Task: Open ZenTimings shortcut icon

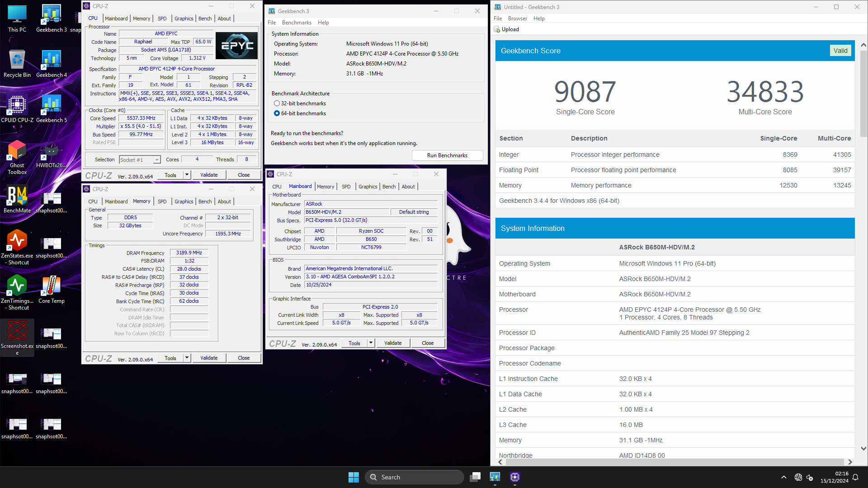Action: 17,293
